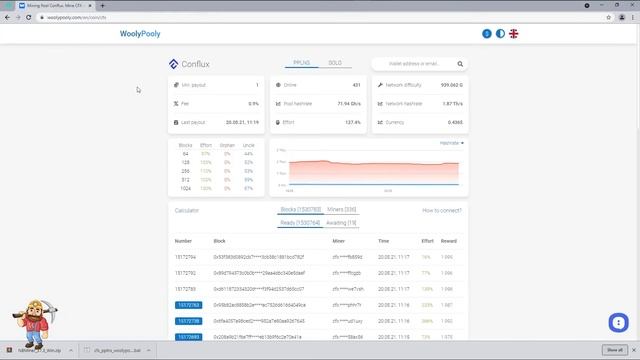This screenshot has width=640, height=360.
Task: Open the UK flag language selector
Action: 513,34
